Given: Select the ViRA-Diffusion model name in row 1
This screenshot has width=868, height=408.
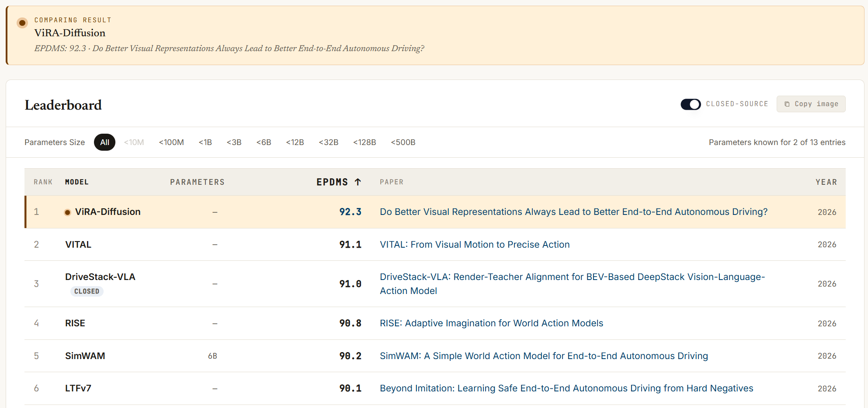Looking at the screenshot, I should tap(108, 212).
